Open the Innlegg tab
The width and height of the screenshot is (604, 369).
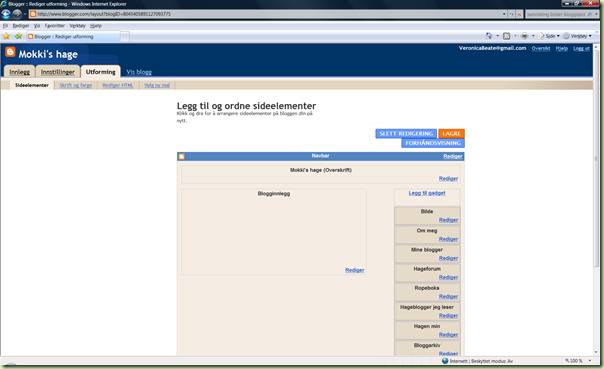click(x=19, y=72)
